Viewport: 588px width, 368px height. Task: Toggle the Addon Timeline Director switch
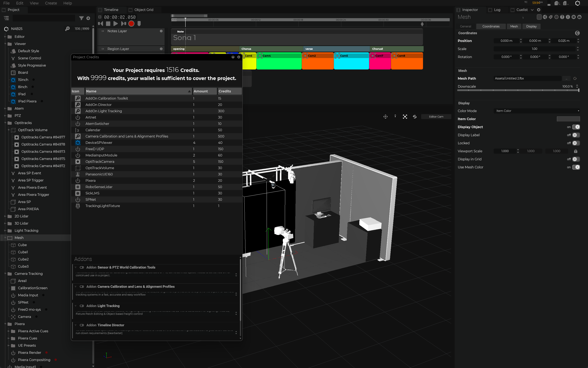pyautogui.click(x=82, y=325)
